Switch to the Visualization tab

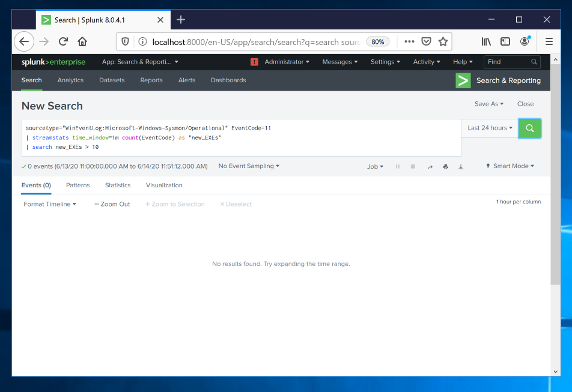164,185
